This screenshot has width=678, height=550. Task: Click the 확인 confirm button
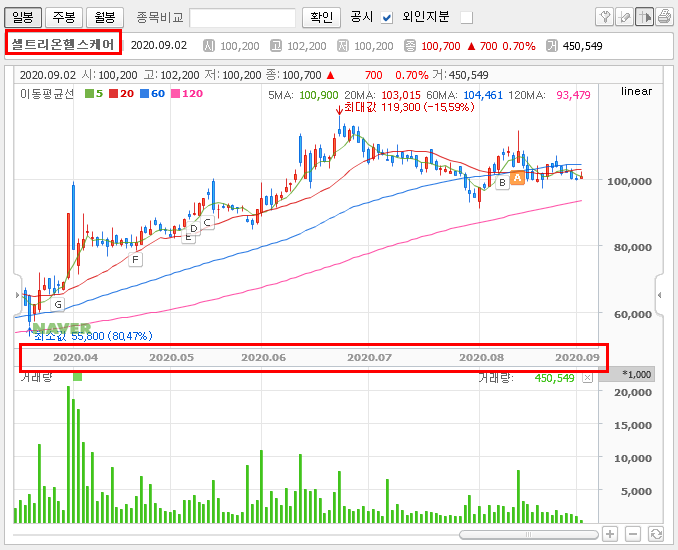321,17
